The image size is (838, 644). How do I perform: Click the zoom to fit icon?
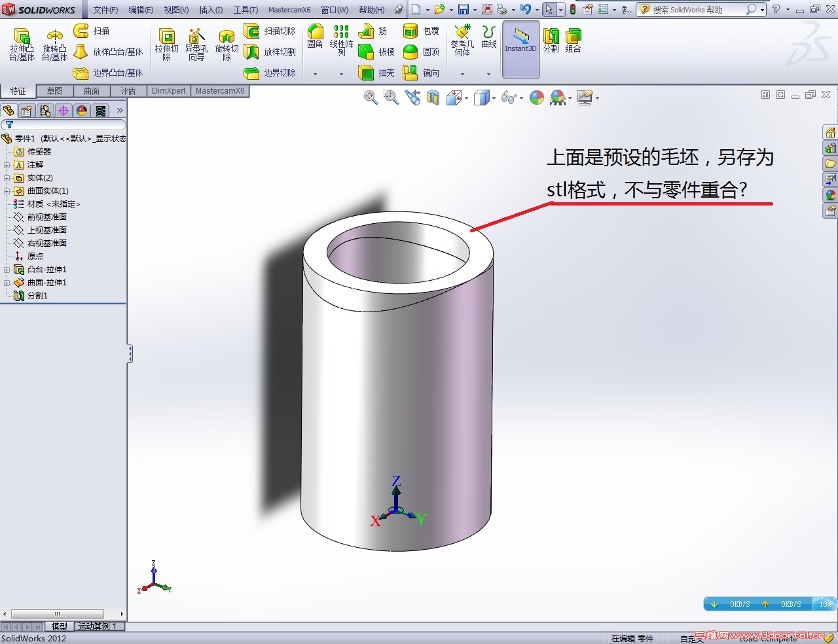coord(371,98)
